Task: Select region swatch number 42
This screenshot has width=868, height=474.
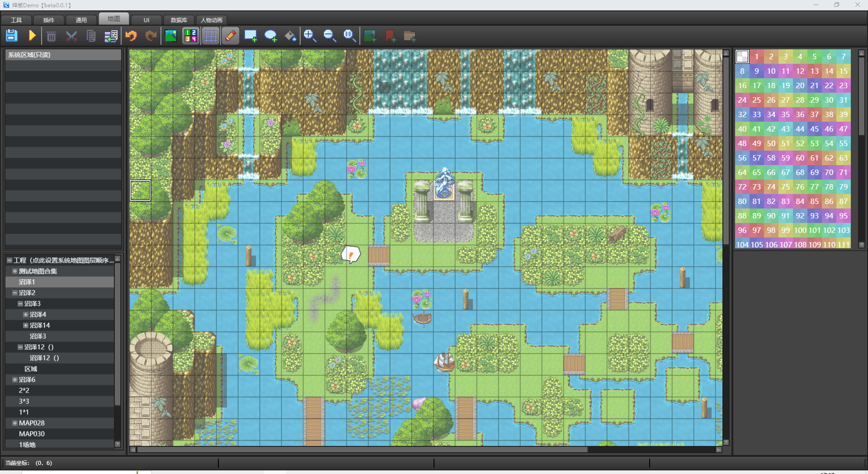Action: point(771,129)
